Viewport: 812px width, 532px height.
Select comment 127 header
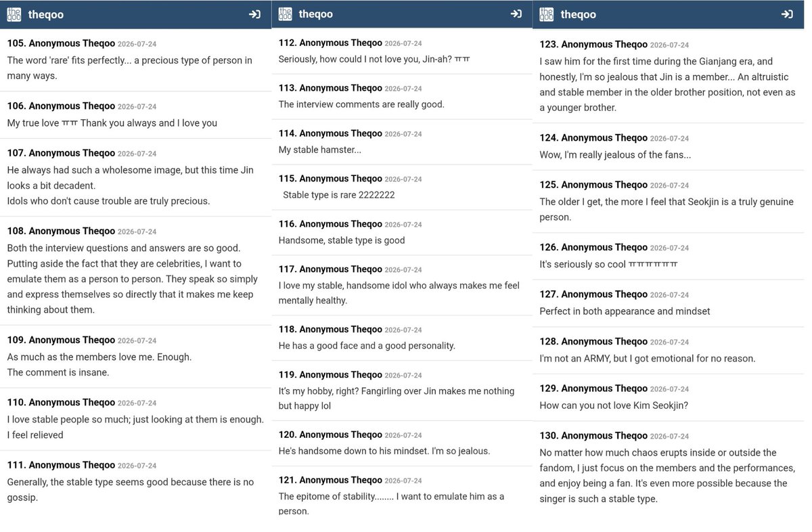[614, 295]
